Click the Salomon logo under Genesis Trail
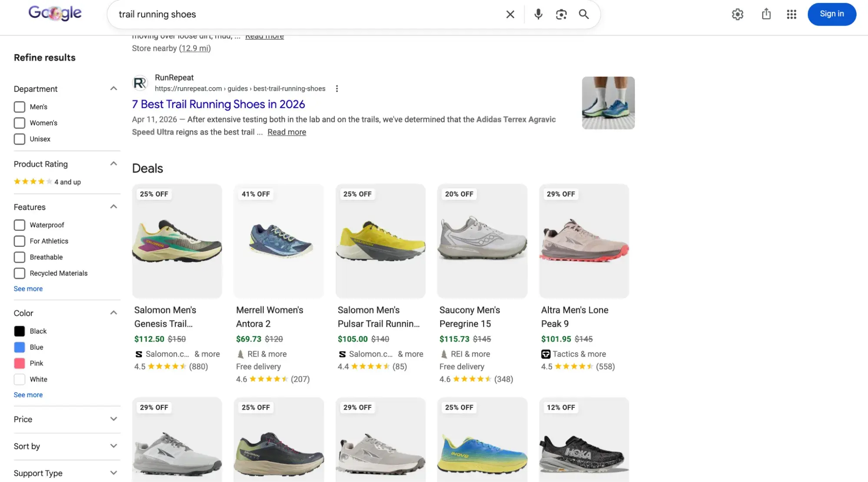 pyautogui.click(x=139, y=354)
